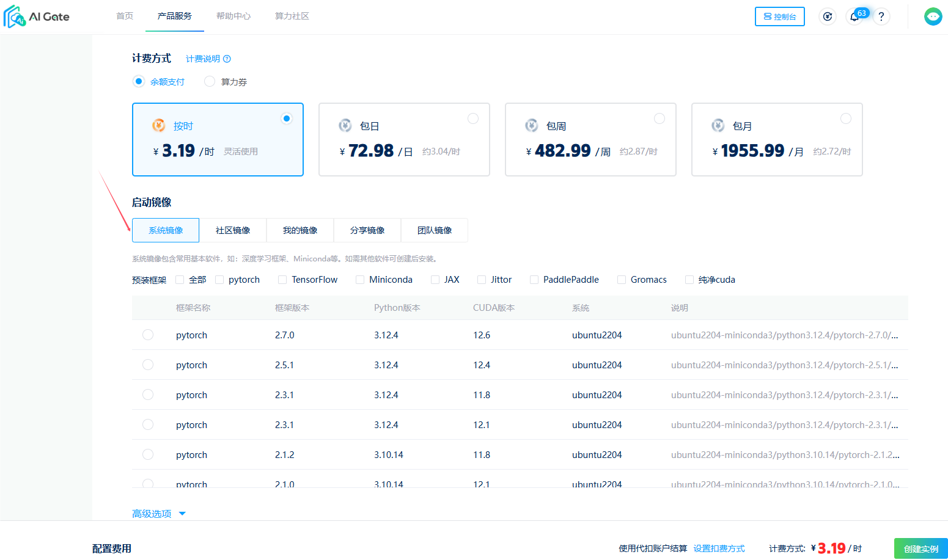Screen dimensions: 948x560
Task: Click the 1955.99 monthly price
Action: 752,150
